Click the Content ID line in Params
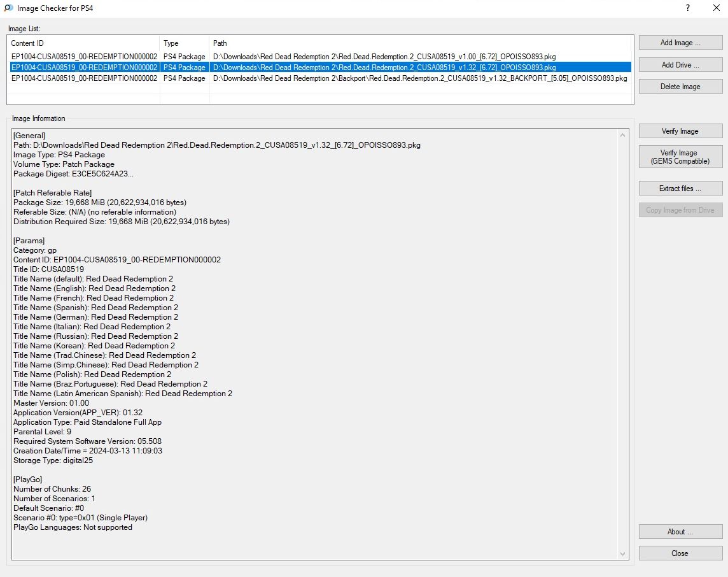The width and height of the screenshot is (728, 577). point(117,260)
